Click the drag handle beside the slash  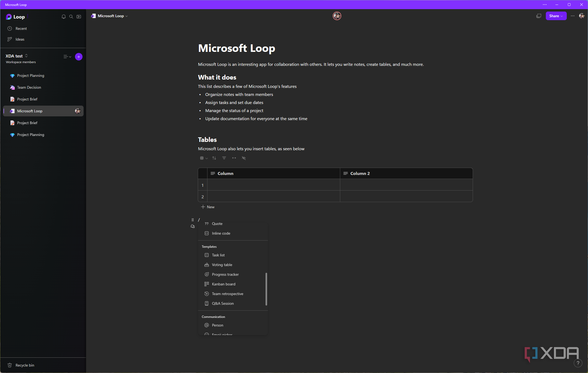pos(193,220)
